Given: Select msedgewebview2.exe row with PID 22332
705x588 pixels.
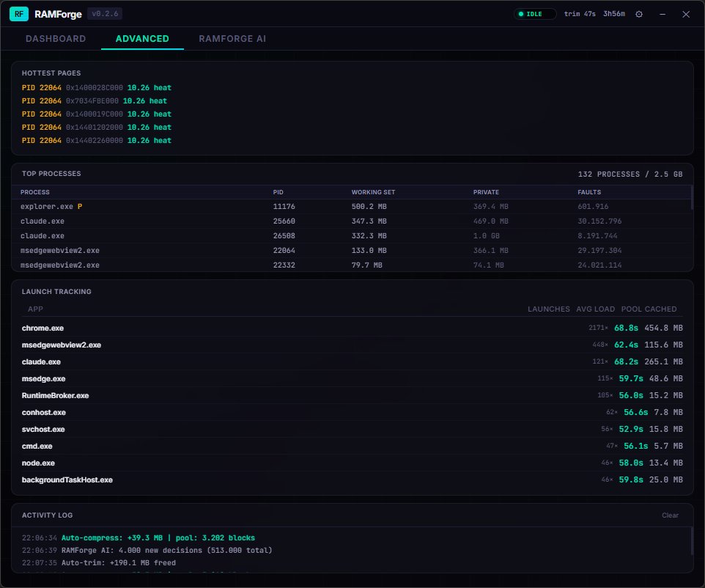Looking at the screenshot, I should (x=351, y=265).
